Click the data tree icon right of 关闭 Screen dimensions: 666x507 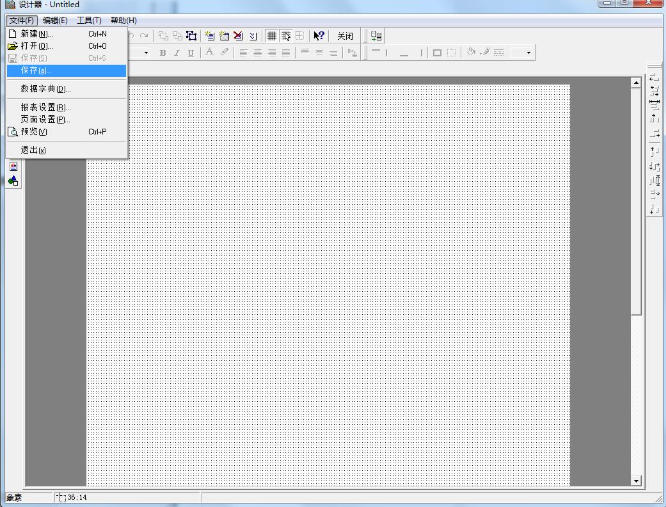(x=376, y=35)
